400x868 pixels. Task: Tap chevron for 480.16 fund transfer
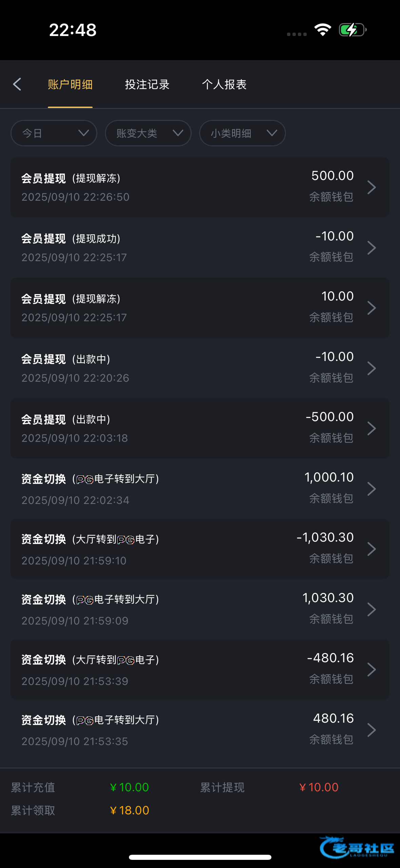(372, 730)
